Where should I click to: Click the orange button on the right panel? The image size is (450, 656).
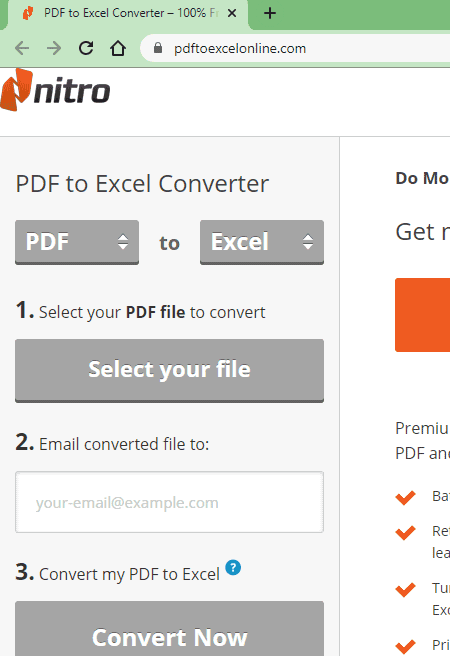[422, 315]
